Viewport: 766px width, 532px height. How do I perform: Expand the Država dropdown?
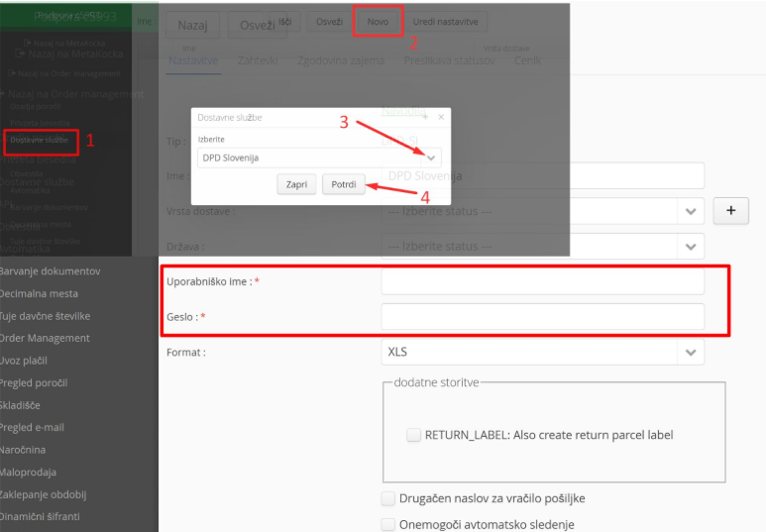[x=691, y=247]
